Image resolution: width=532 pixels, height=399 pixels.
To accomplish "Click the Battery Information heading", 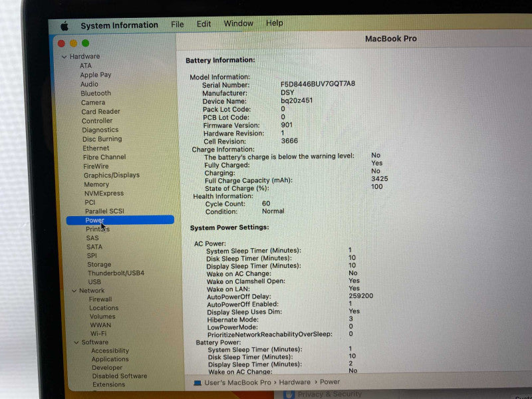I will (220, 60).
